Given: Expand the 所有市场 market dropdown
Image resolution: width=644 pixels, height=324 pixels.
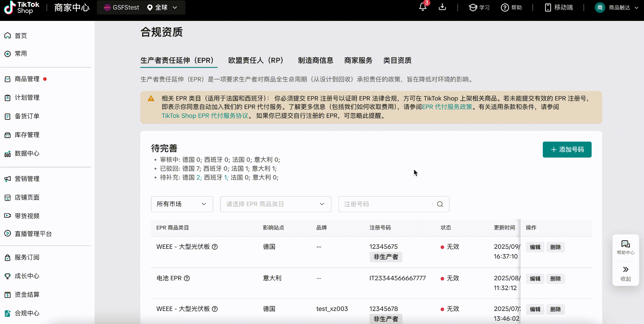Looking at the screenshot, I should tap(182, 204).
